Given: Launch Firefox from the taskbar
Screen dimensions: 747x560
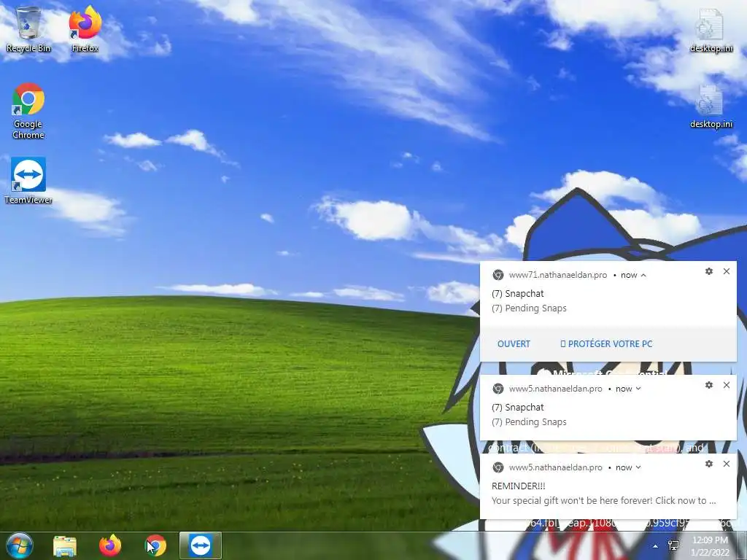Looking at the screenshot, I should click(110, 545).
